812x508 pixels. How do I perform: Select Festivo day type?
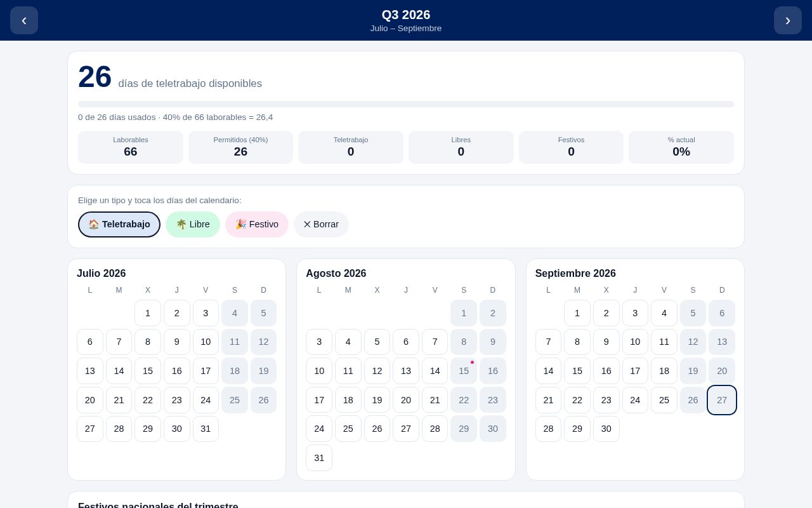click(x=257, y=224)
